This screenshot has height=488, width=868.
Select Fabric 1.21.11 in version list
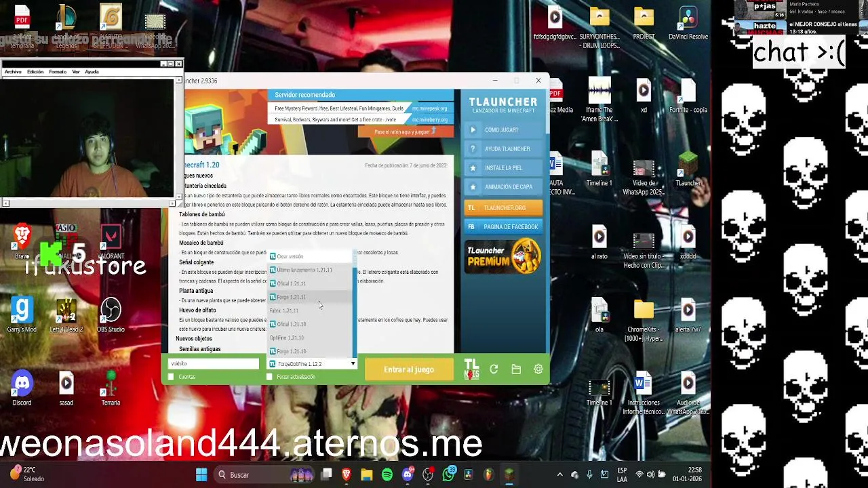point(310,310)
